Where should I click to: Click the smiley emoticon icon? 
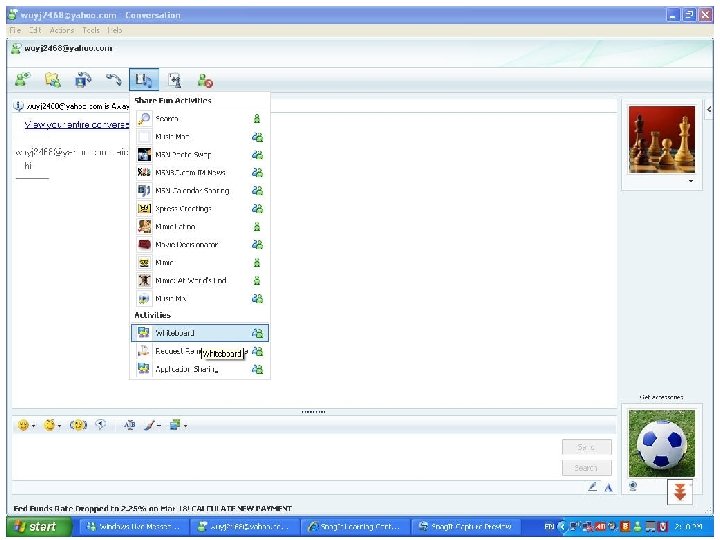[x=22, y=425]
